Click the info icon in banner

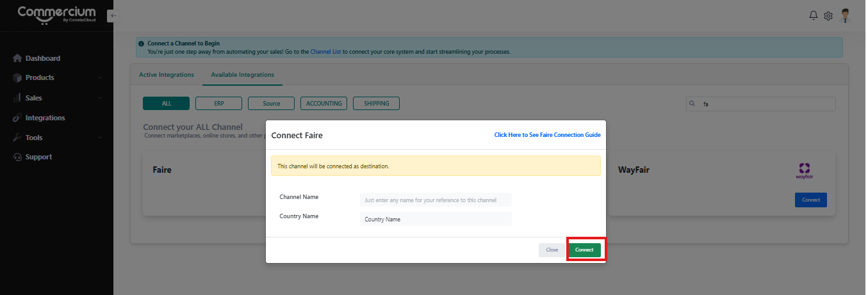tap(141, 44)
